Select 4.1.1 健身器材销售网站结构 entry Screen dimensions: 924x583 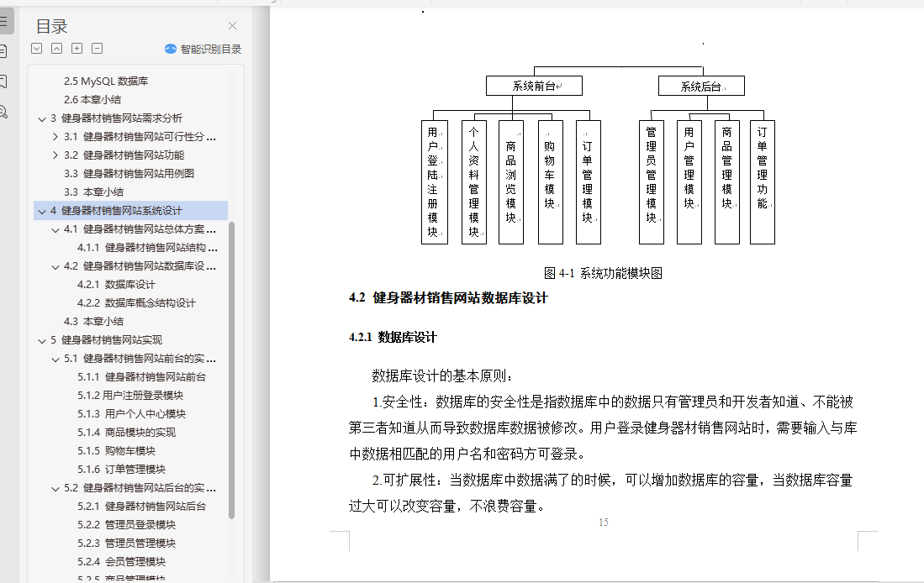pyautogui.click(x=147, y=247)
